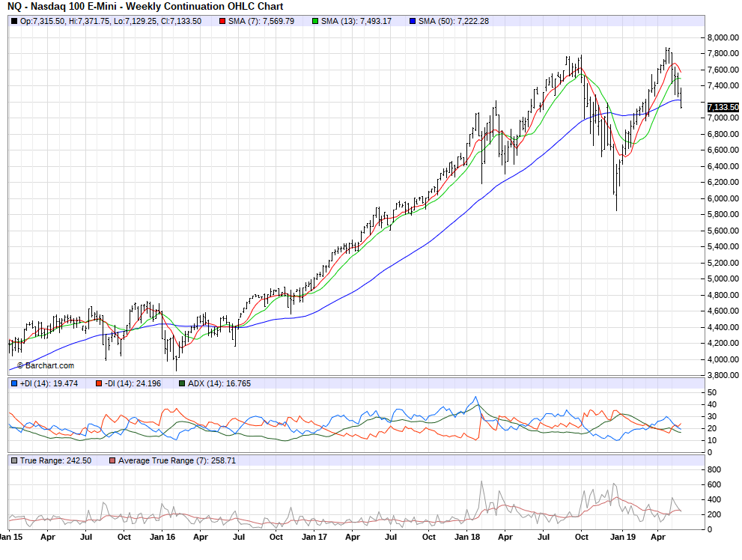Click the 'Jan 18' date axis label
The height and width of the screenshot is (560, 742).
[x=467, y=538]
